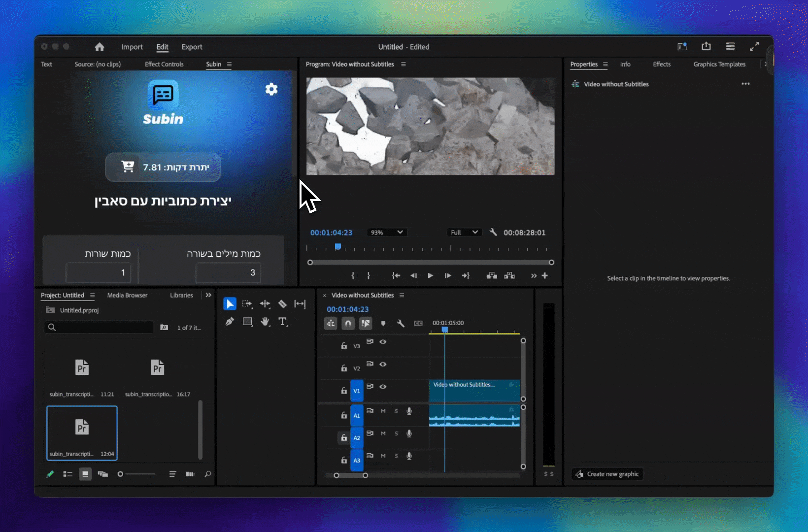Click the Project panel zoom slider handle
808x532 pixels.
tap(120, 474)
